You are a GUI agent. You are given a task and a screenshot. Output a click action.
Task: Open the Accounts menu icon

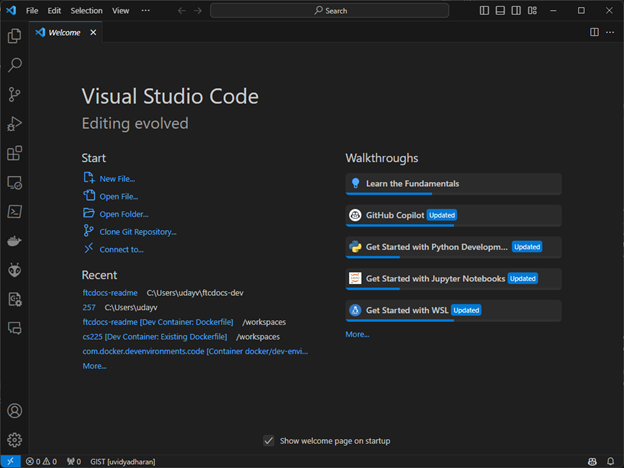pos(14,411)
